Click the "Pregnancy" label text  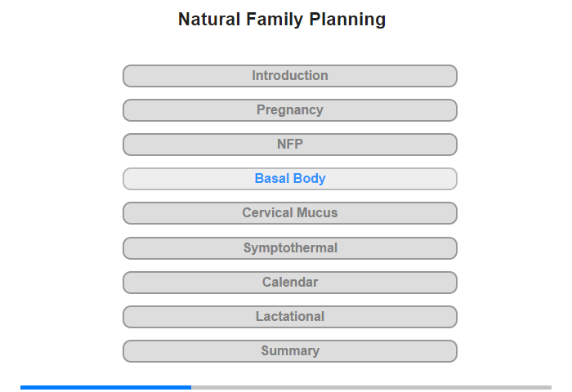coord(290,110)
